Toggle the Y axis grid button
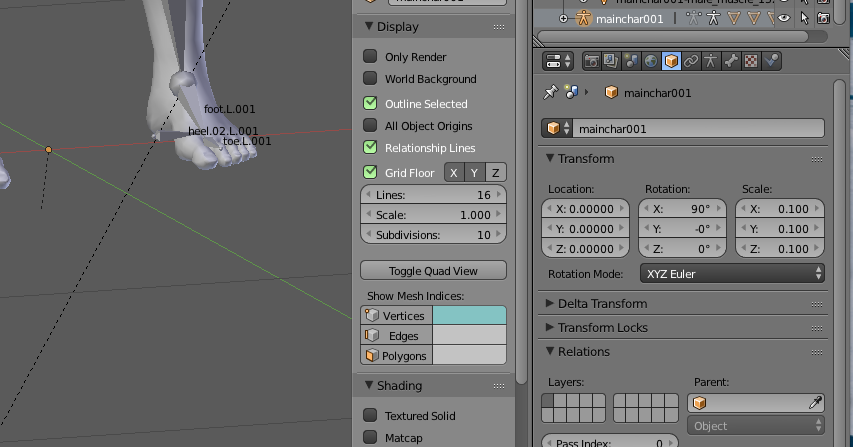 point(475,172)
